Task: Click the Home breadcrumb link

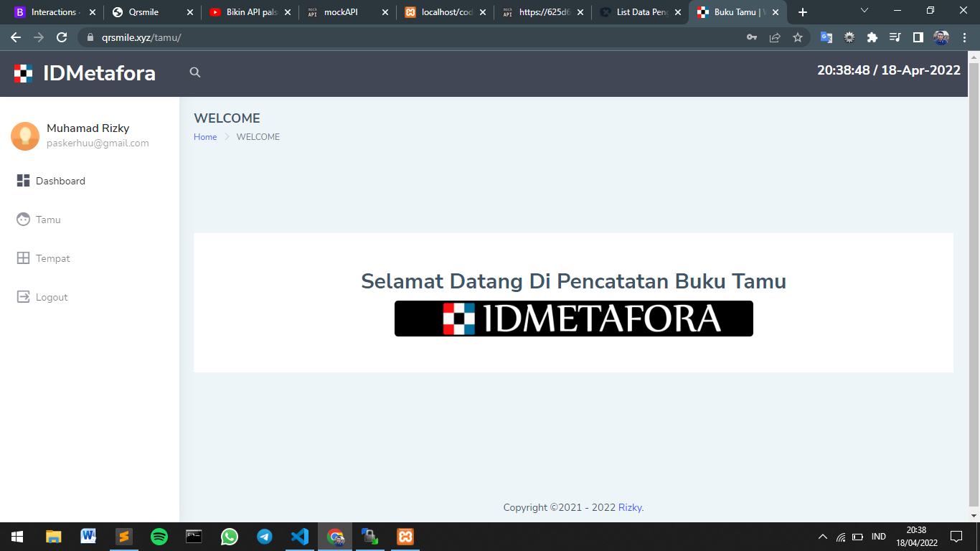Action: (x=205, y=137)
